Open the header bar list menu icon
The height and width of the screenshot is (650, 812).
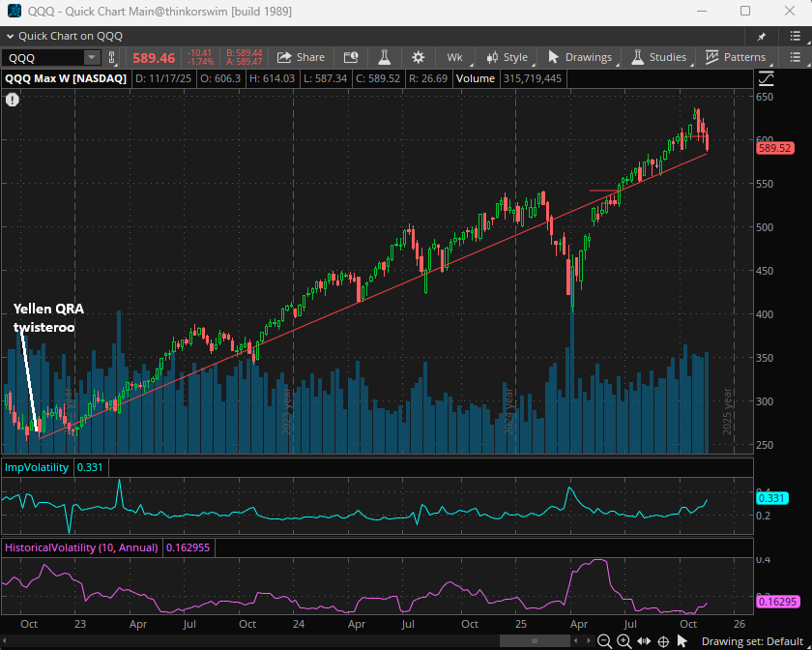point(796,37)
